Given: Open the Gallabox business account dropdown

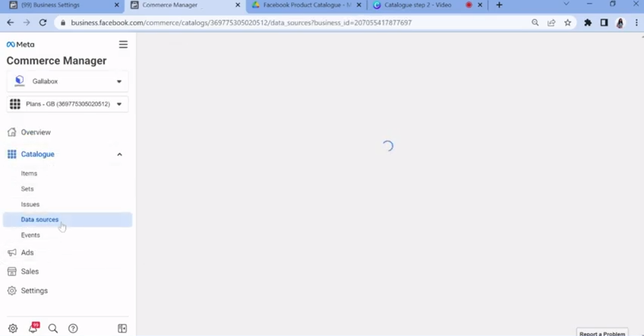Looking at the screenshot, I should click(x=68, y=81).
